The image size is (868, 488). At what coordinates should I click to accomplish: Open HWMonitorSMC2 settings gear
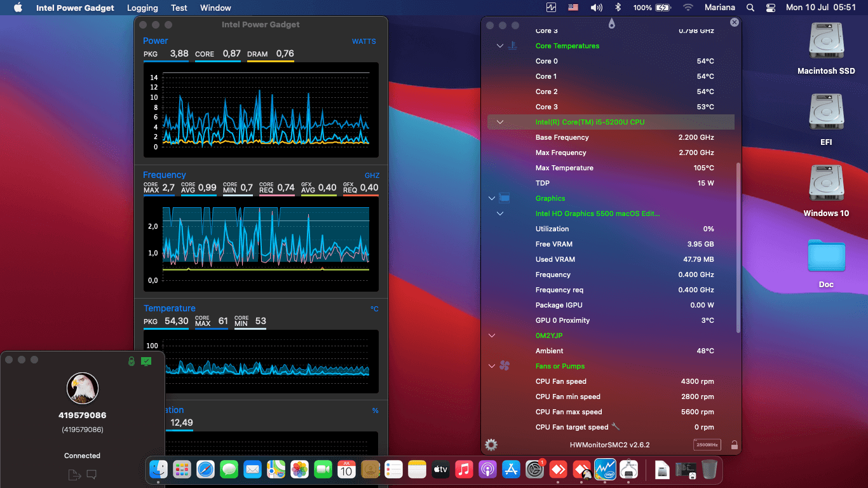[x=491, y=445]
